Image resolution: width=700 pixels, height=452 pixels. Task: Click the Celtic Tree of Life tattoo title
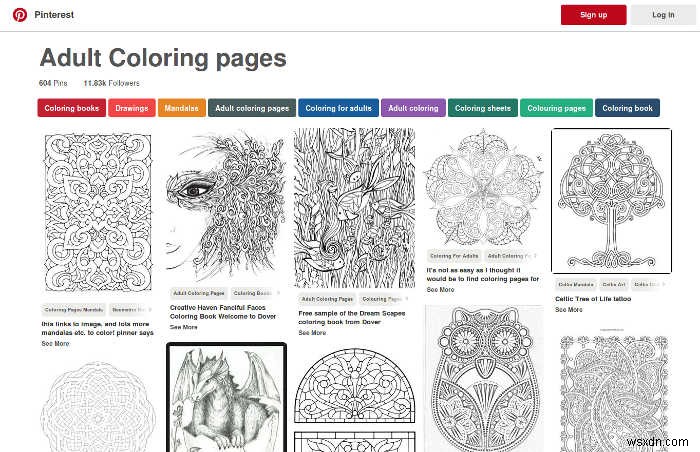[593, 299]
